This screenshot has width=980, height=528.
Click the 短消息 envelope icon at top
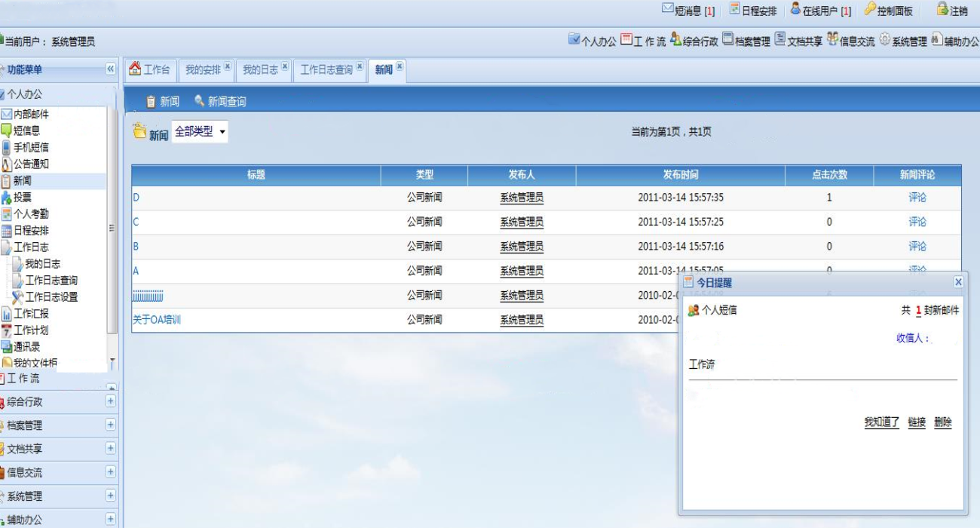pyautogui.click(x=667, y=10)
